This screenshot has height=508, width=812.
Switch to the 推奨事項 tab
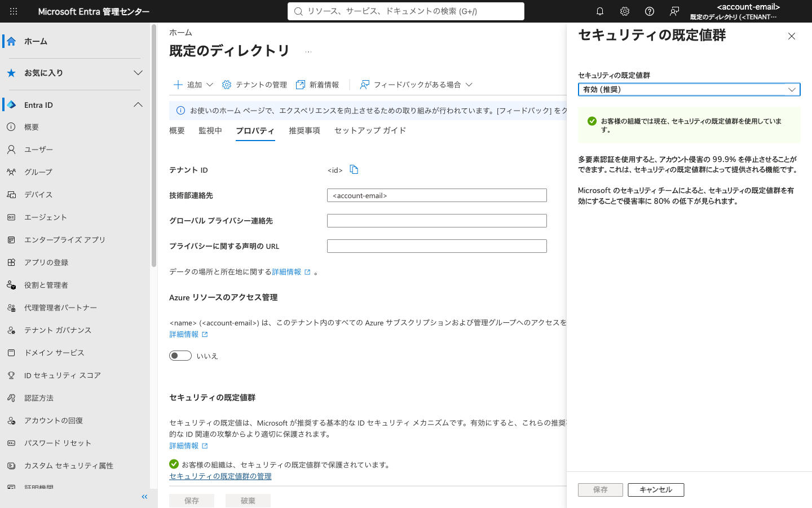(x=304, y=130)
